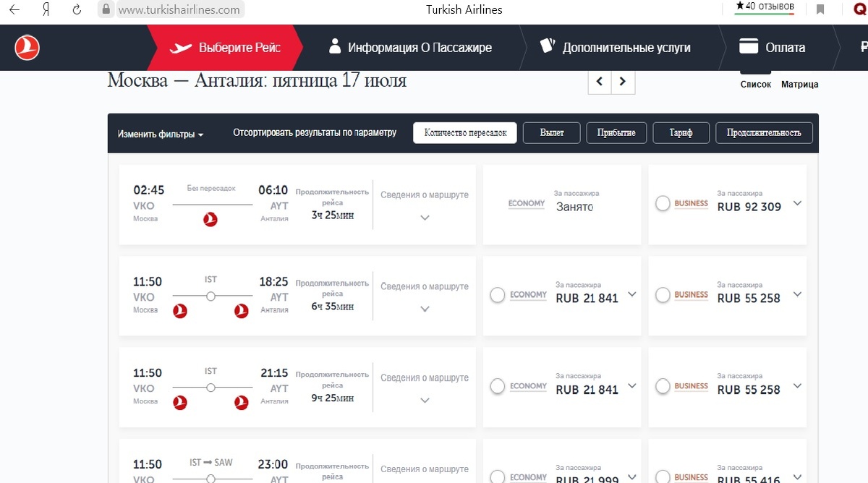
Task: Expand Сведения о маршруте for the direct flight
Action: 425,217
